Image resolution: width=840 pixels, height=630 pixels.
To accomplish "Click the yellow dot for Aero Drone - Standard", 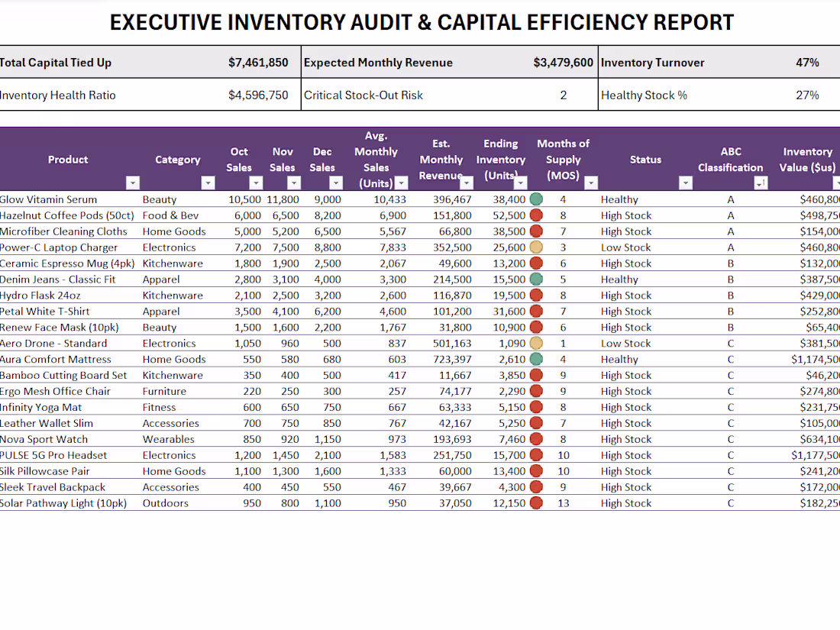I will point(536,343).
